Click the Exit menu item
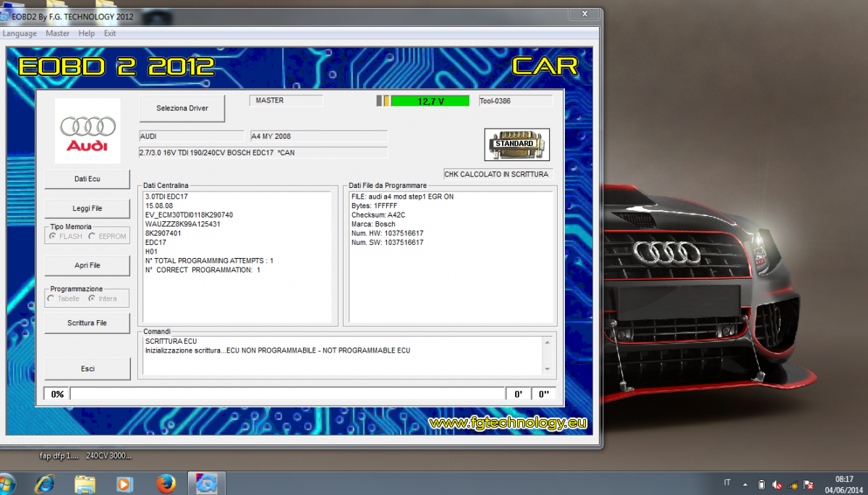Screen dimensions: 868x495 110,33
